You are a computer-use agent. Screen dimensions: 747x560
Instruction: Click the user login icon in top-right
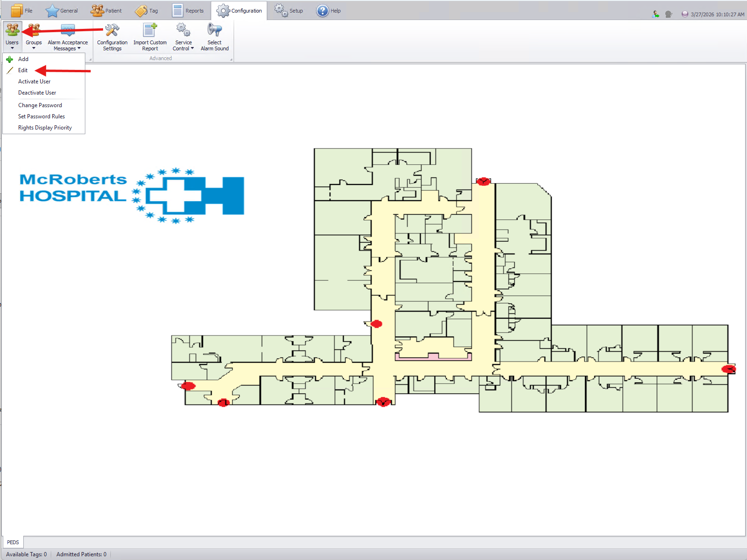(656, 14)
